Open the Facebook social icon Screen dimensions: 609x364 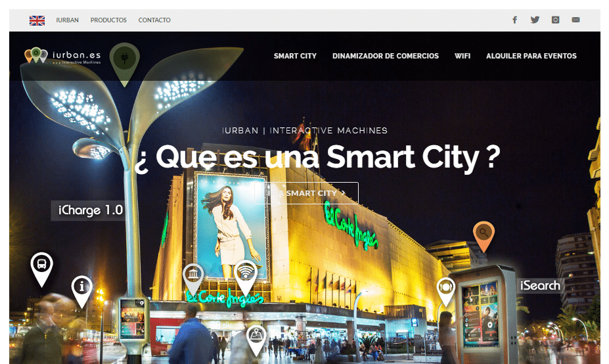coord(514,20)
